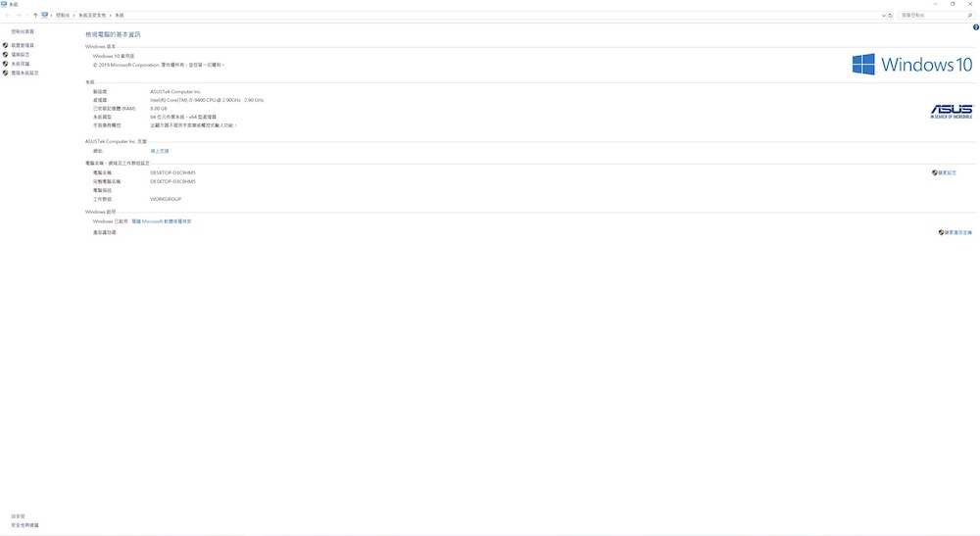Select the © 2019 Microsoft Corporation line
The image size is (980, 536).
tap(159, 65)
